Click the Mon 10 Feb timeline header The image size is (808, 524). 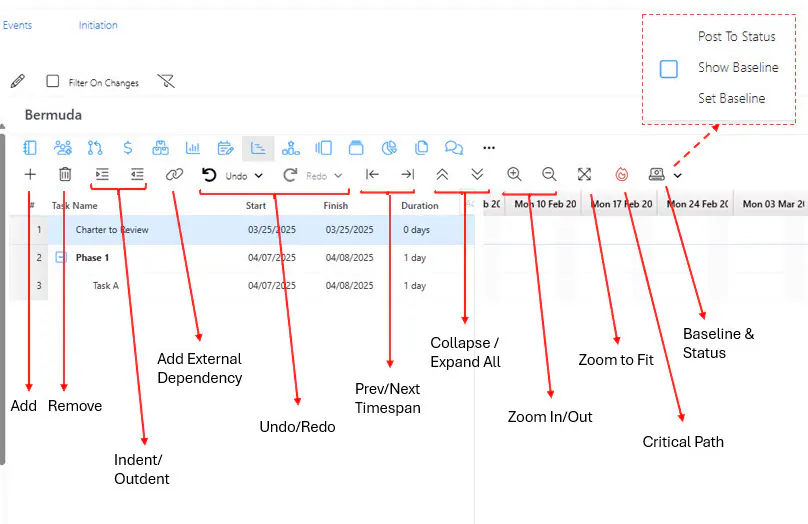pos(545,204)
